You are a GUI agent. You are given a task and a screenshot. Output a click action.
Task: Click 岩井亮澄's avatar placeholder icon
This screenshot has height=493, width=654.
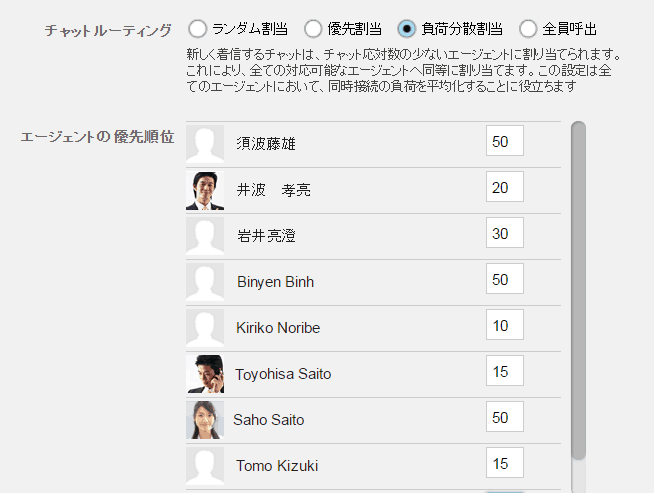point(205,236)
